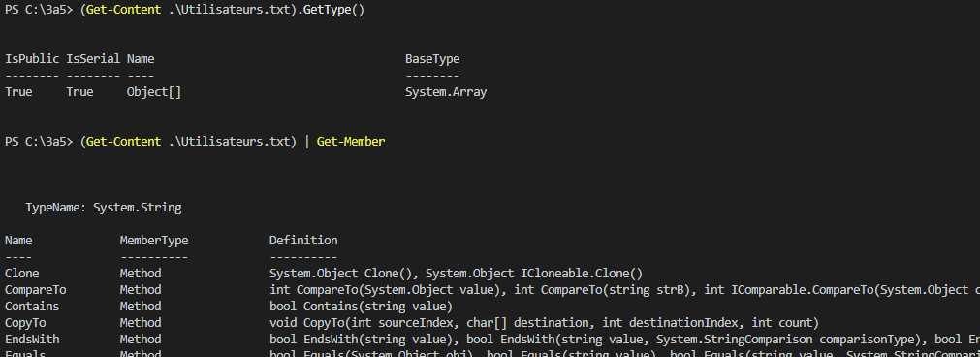Click the .\Utilisateurs.txt path in the first command

(x=229, y=11)
